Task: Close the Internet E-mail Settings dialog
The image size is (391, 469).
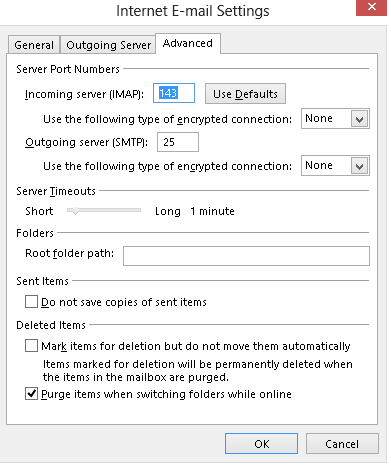Action: 371,8
